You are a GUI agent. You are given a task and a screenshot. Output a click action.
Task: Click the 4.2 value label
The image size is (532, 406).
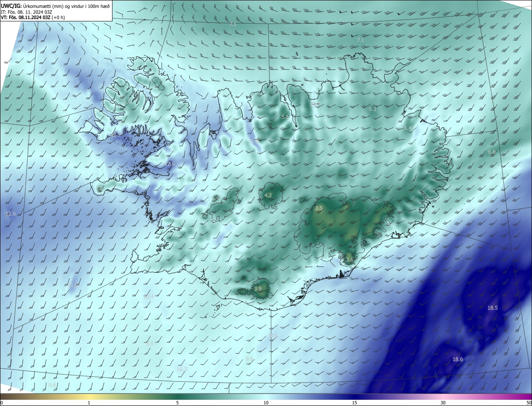[268, 196]
